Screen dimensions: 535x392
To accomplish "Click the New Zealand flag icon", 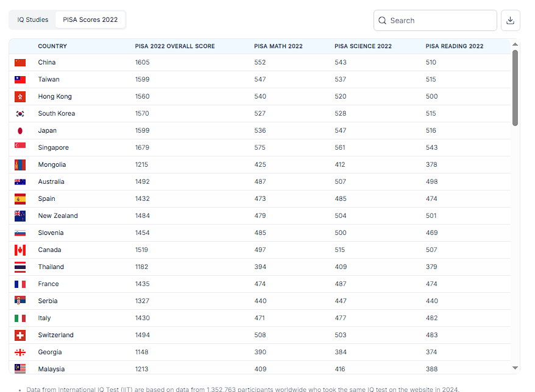I will pos(20,215).
